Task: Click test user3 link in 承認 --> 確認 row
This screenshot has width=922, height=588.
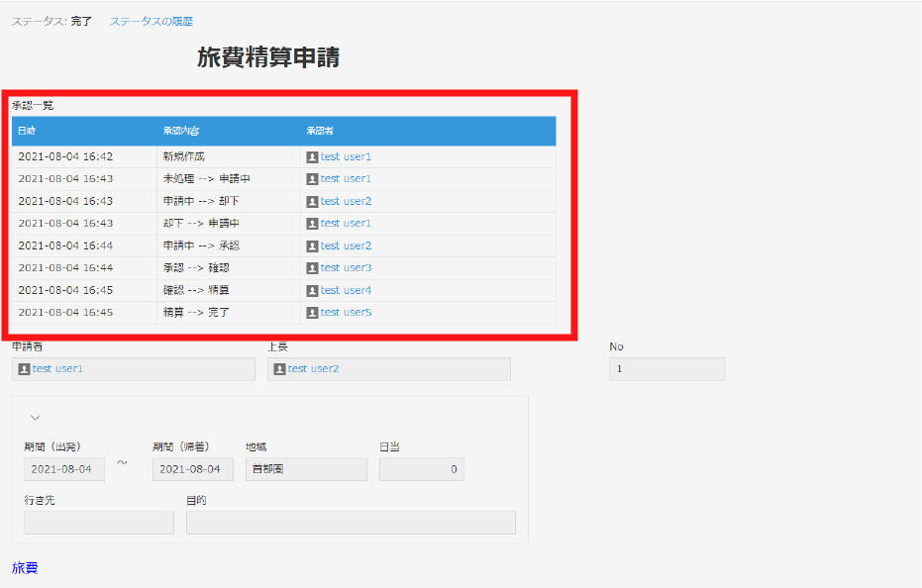Action: [346, 268]
